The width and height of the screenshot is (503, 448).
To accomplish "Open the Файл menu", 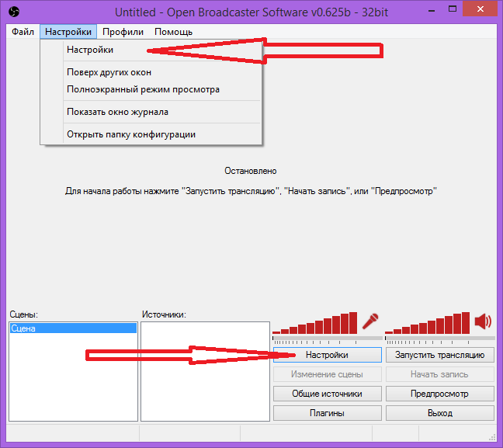I will (23, 32).
